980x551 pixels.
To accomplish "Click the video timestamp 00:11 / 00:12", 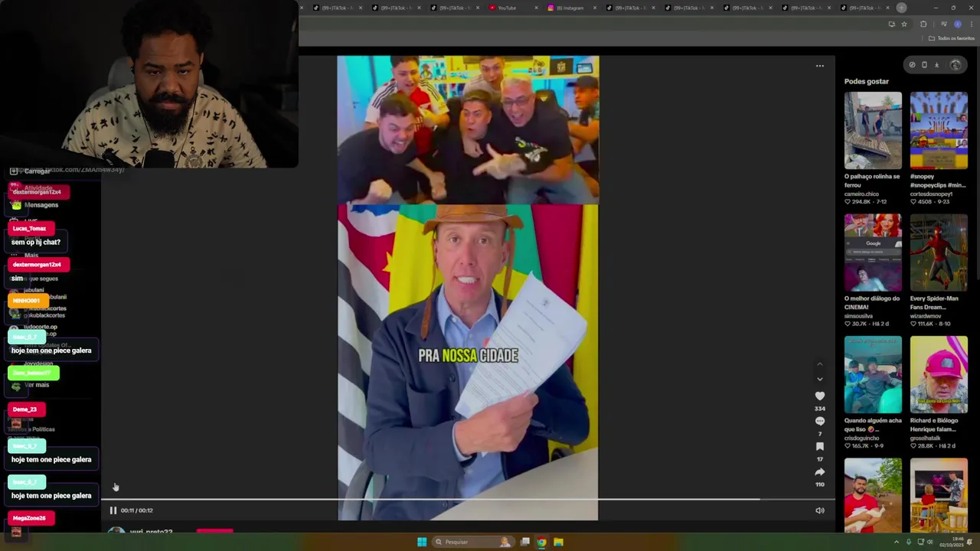I will [137, 510].
